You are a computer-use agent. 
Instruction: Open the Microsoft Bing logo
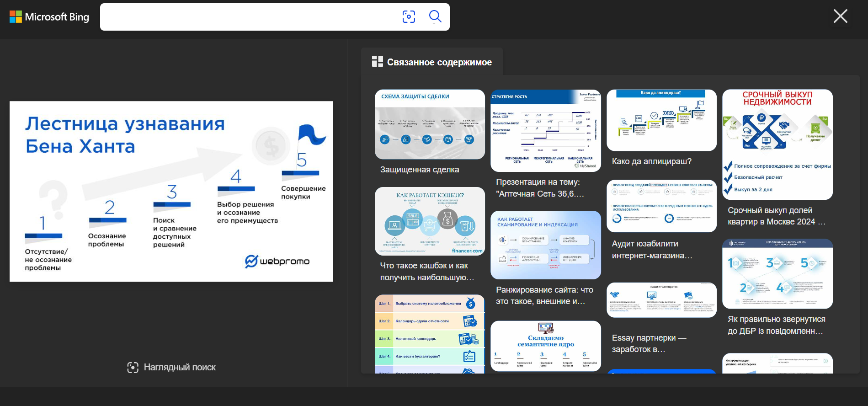tap(49, 17)
